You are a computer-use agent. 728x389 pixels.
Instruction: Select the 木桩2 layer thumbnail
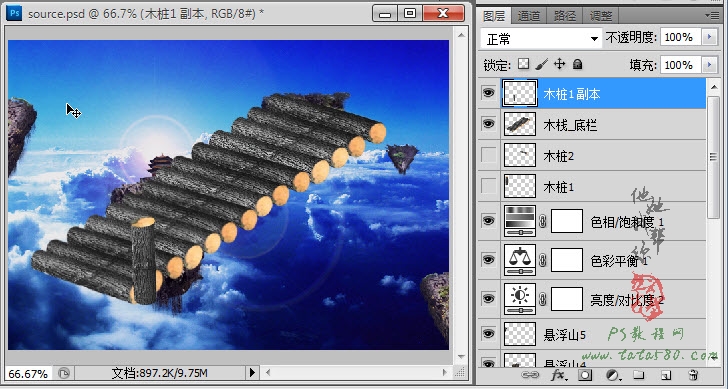(520, 156)
